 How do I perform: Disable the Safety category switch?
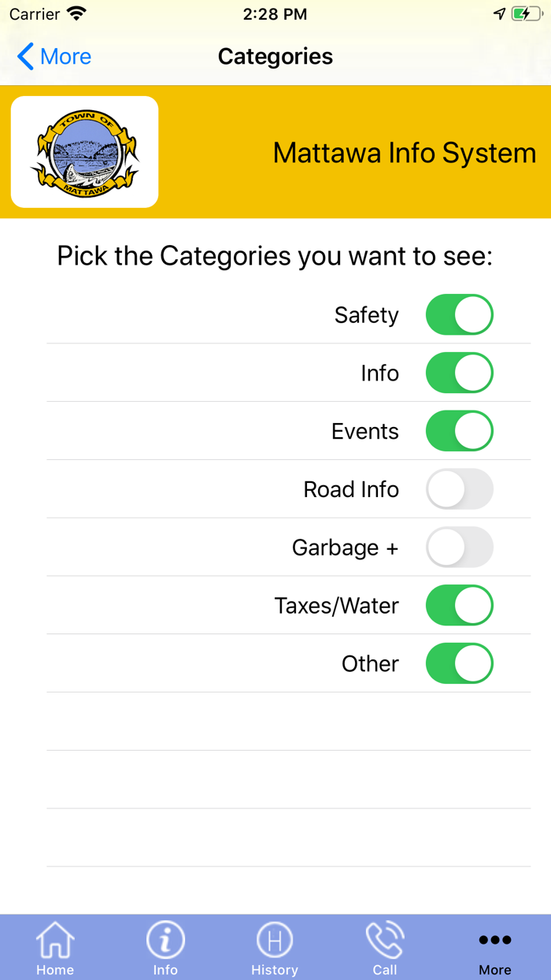(x=460, y=315)
